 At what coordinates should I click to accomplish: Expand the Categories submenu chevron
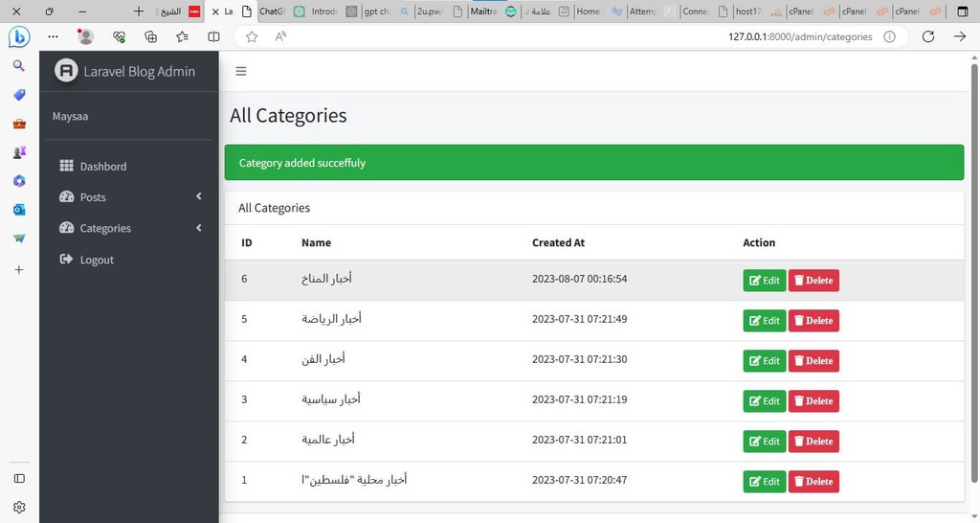click(199, 228)
